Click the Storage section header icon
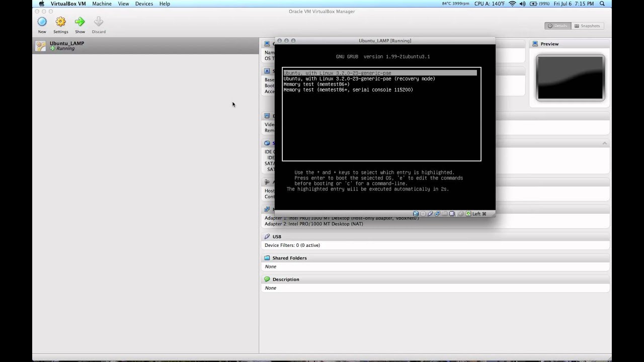Image resolution: width=644 pixels, height=362 pixels. click(x=267, y=143)
